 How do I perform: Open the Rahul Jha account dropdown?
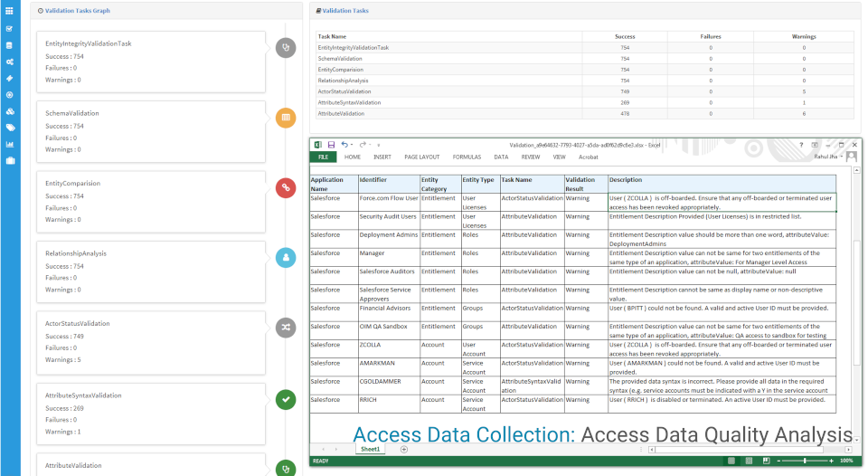tap(828, 157)
